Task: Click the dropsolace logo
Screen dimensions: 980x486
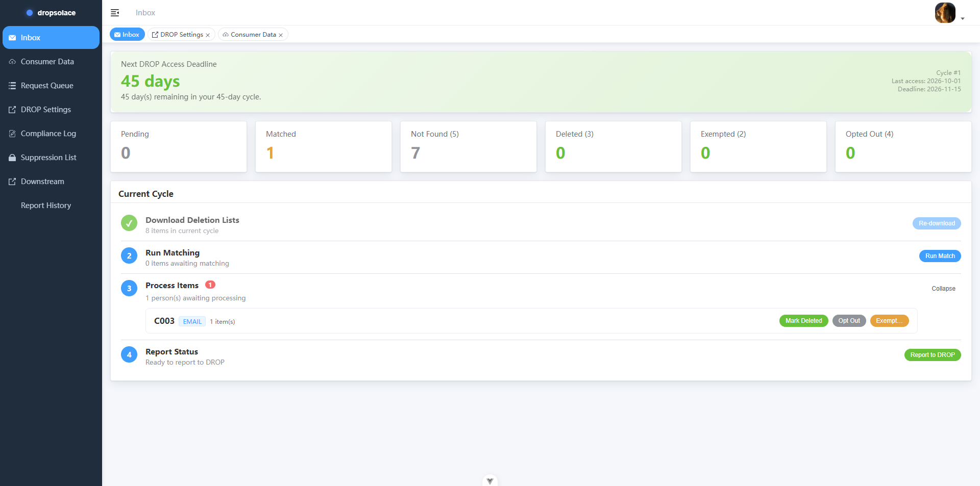Action: tap(51, 13)
